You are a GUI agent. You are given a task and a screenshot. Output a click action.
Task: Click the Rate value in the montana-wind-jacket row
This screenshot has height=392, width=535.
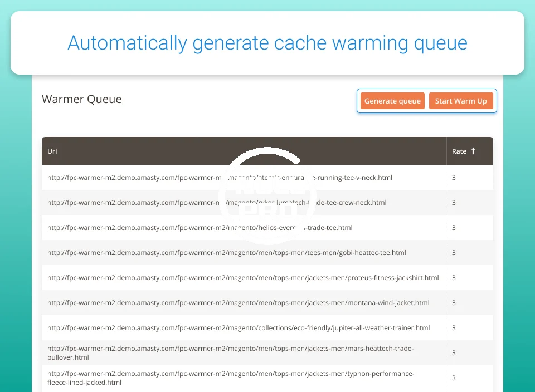(454, 303)
